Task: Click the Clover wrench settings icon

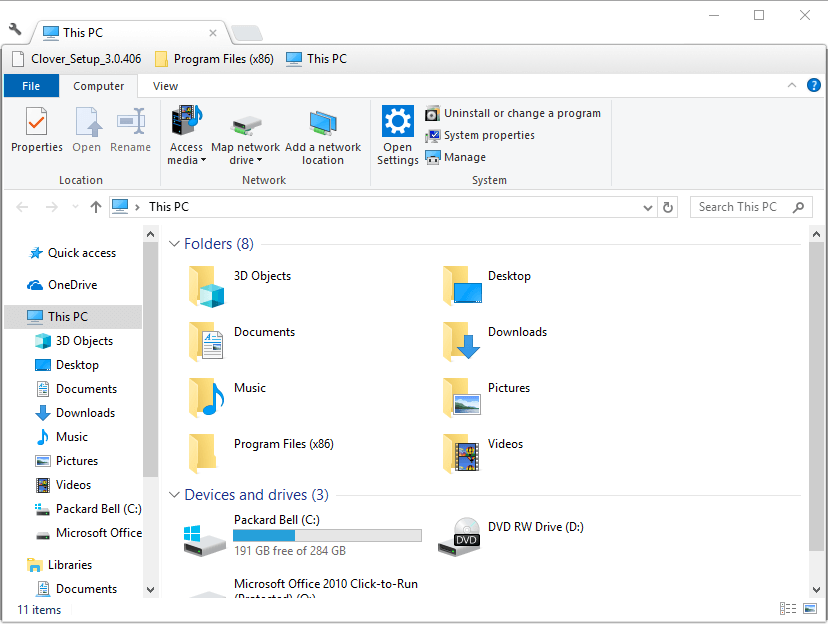Action: tap(15, 29)
